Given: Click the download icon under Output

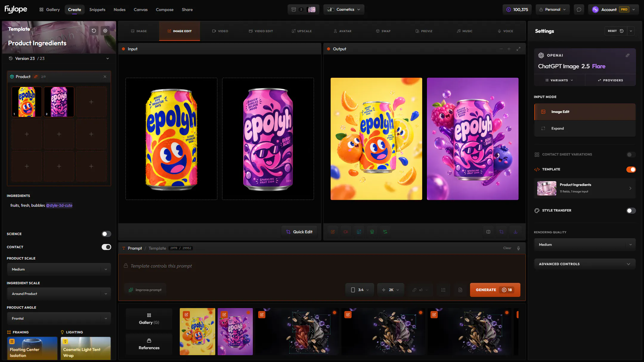Looking at the screenshot, I should point(515,232).
